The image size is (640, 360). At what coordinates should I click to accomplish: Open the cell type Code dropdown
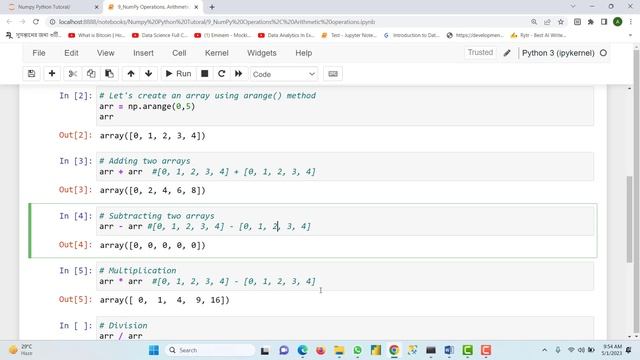pos(284,74)
